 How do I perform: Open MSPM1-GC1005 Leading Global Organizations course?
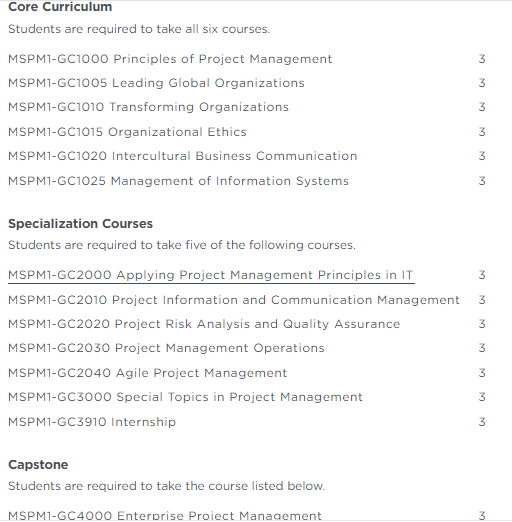coord(156,83)
